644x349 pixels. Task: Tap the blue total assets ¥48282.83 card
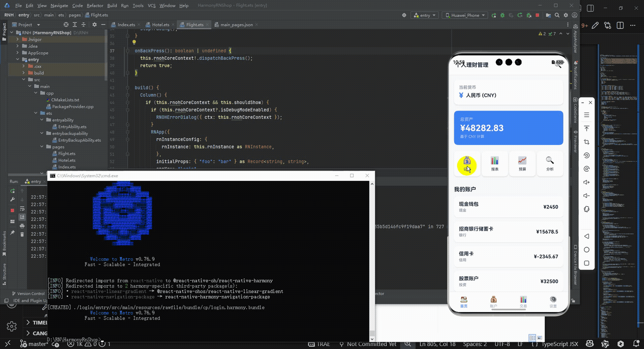(508, 128)
